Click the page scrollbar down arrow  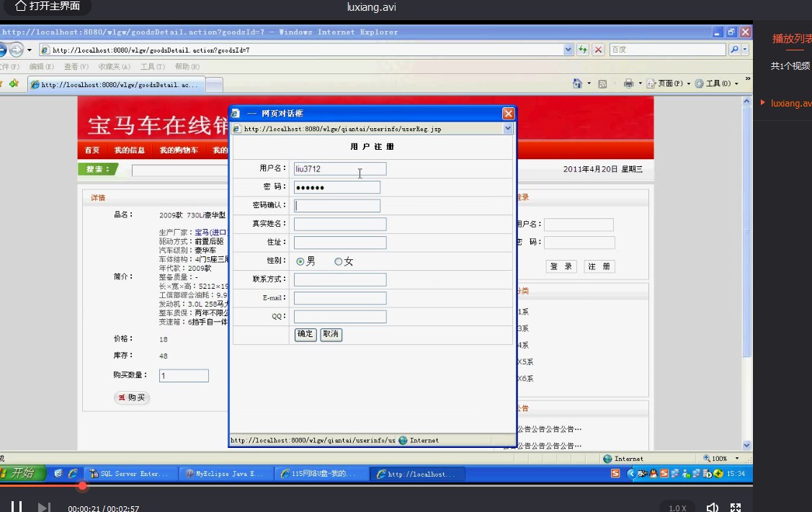[746, 445]
